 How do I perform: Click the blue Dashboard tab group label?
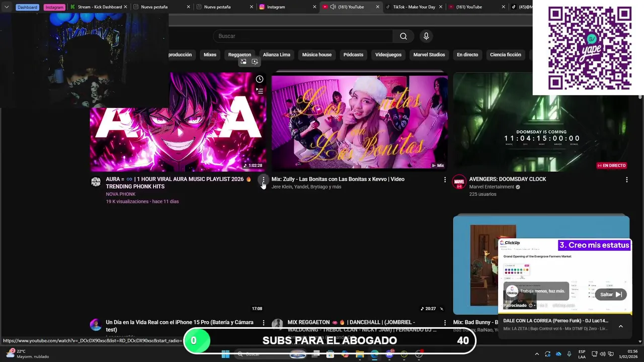(27, 7)
